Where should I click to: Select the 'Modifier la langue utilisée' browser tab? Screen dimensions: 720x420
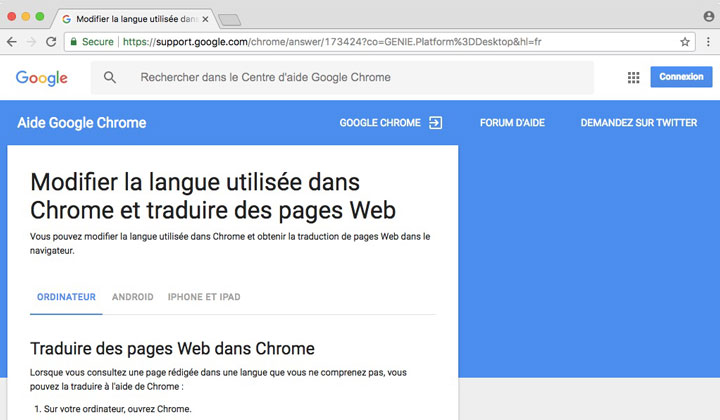[x=133, y=19]
